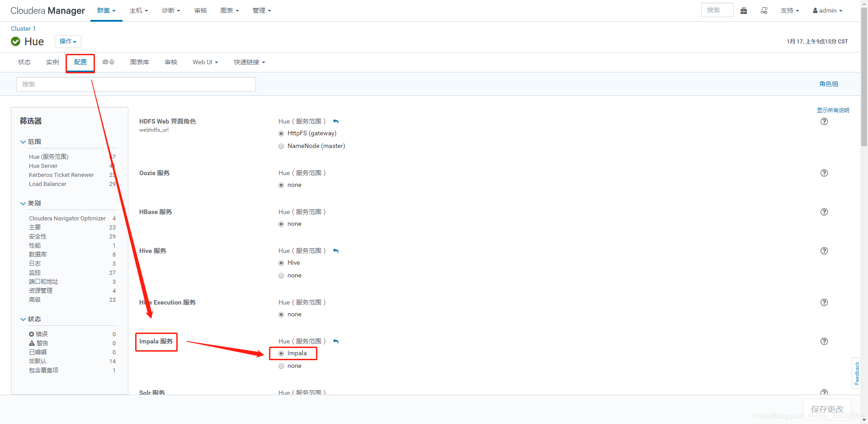Revert HDFS Web role to default arrow
Screen dimensions: 868x424
[x=336, y=121]
